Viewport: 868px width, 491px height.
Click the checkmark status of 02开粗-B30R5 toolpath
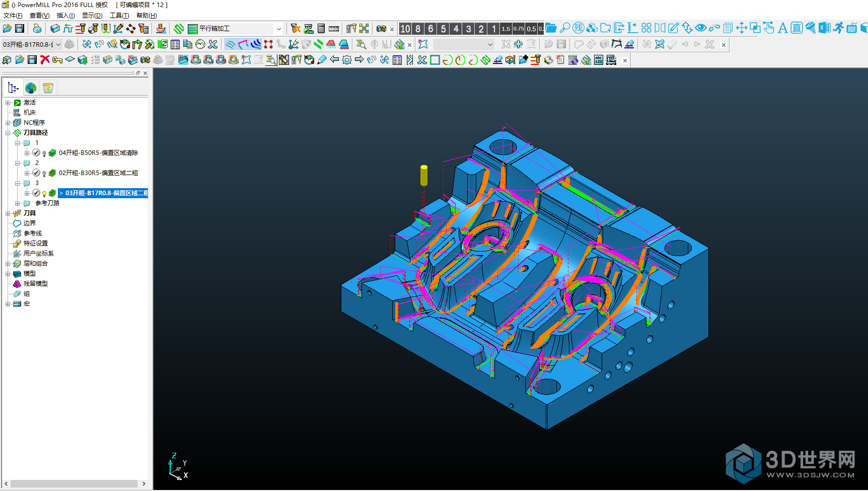coord(36,173)
